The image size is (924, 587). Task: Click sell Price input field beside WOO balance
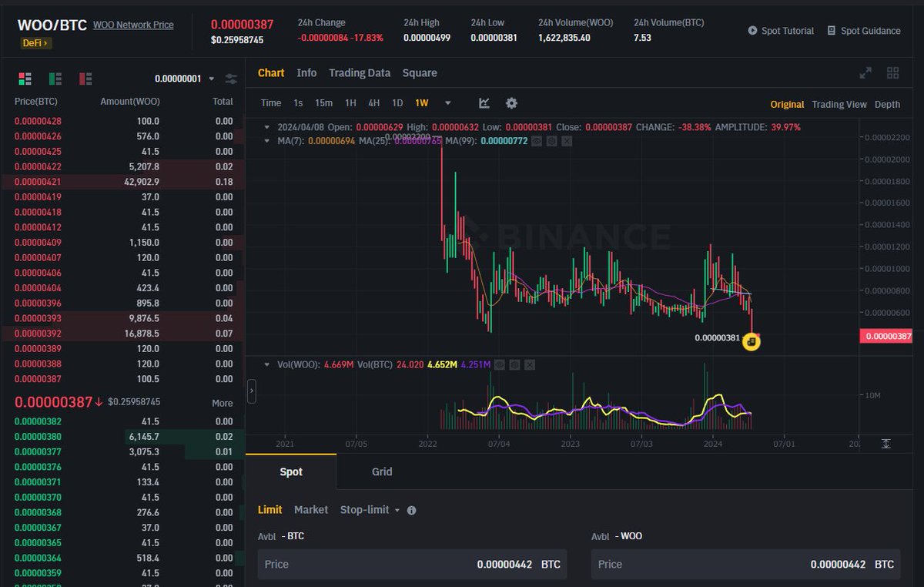tap(745, 564)
